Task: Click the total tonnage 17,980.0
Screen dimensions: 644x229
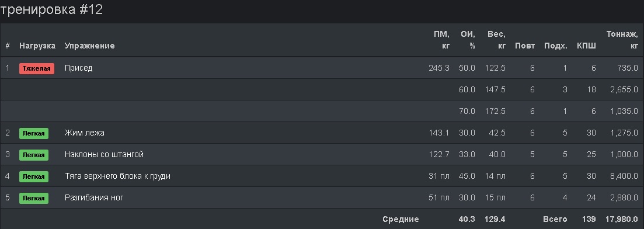Action: (622, 219)
